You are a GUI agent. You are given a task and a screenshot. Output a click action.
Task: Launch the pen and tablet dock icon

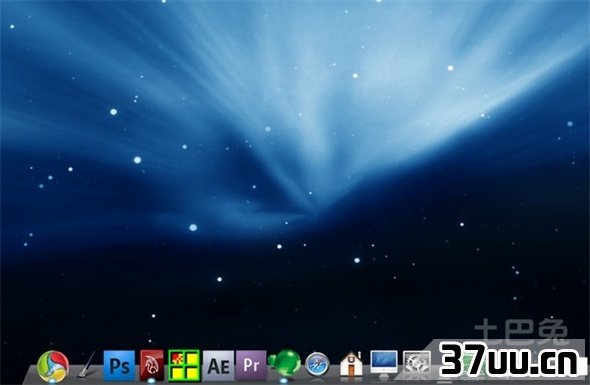tap(87, 364)
